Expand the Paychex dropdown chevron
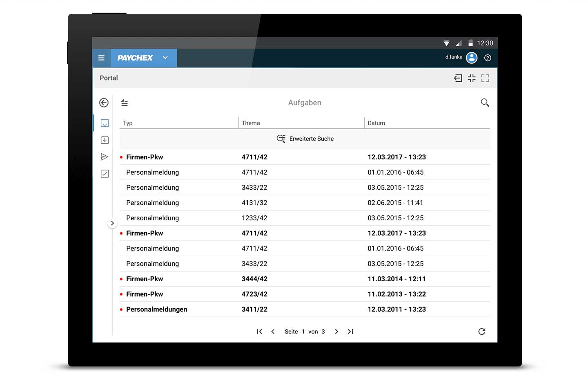Image resolution: width=588 pixels, height=385 pixels. point(165,58)
